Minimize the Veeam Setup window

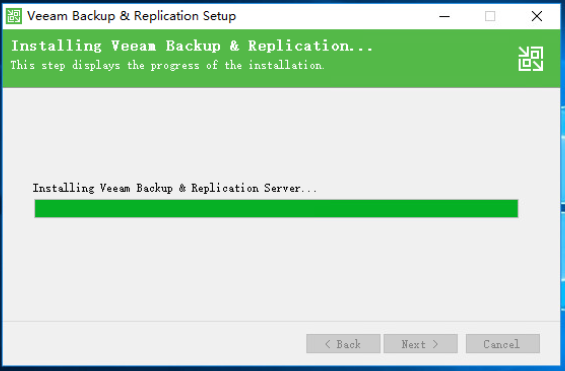pos(444,16)
